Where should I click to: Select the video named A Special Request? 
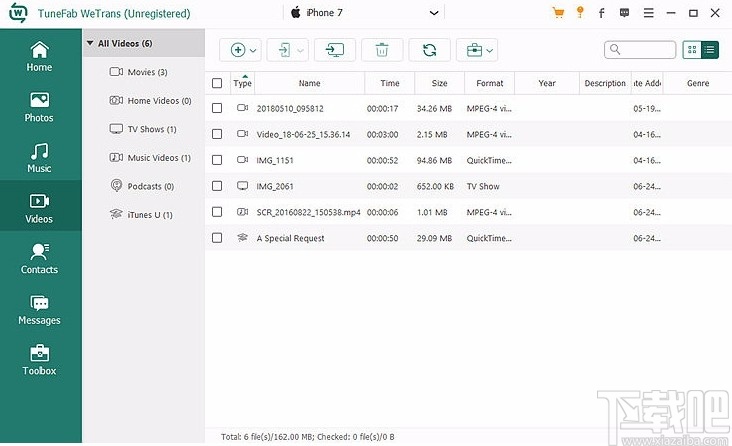click(x=290, y=238)
